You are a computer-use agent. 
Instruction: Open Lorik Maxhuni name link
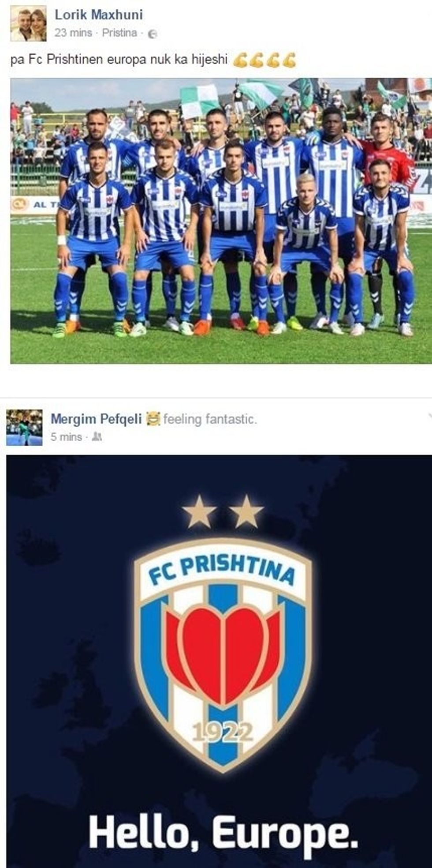[x=99, y=15]
